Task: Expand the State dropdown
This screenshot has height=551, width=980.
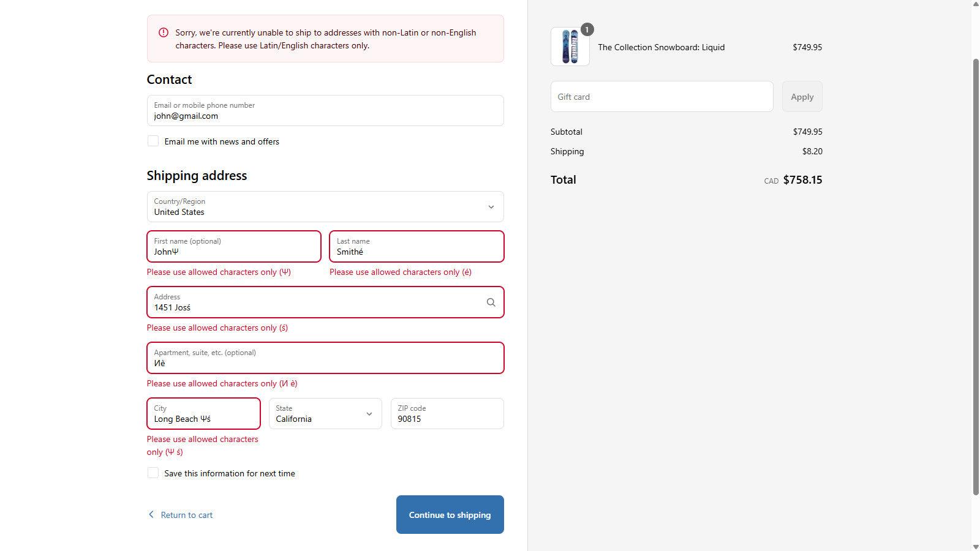Action: 325,414
